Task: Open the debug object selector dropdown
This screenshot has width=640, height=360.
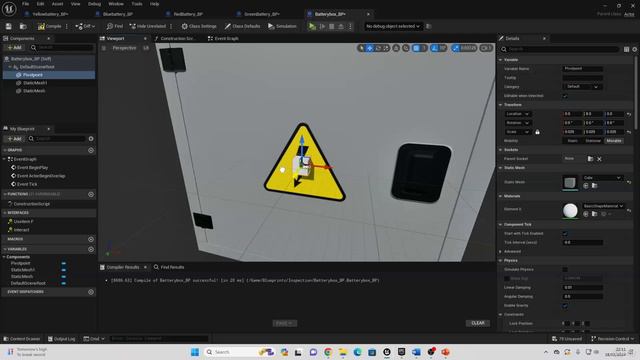Action: (x=393, y=26)
